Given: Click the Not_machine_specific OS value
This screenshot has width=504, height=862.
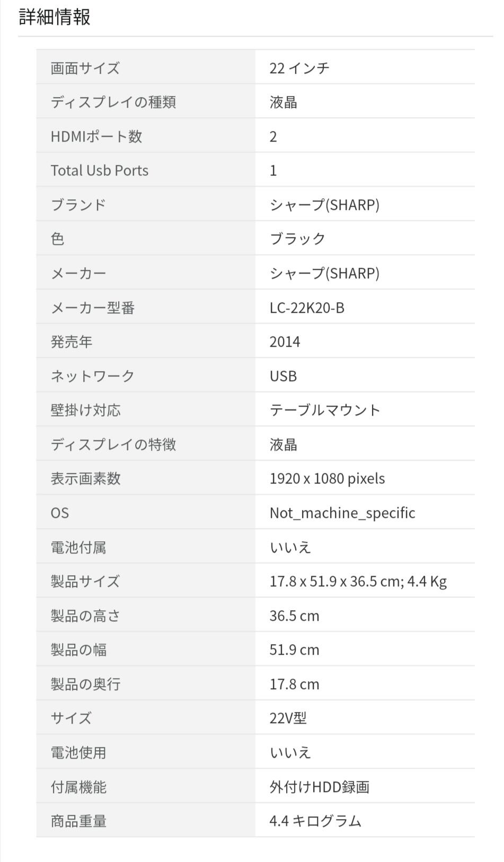Looking at the screenshot, I should [342, 513].
